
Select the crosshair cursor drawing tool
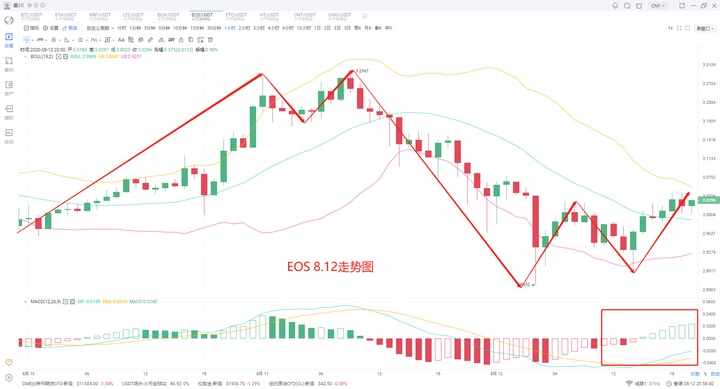(x=26, y=40)
